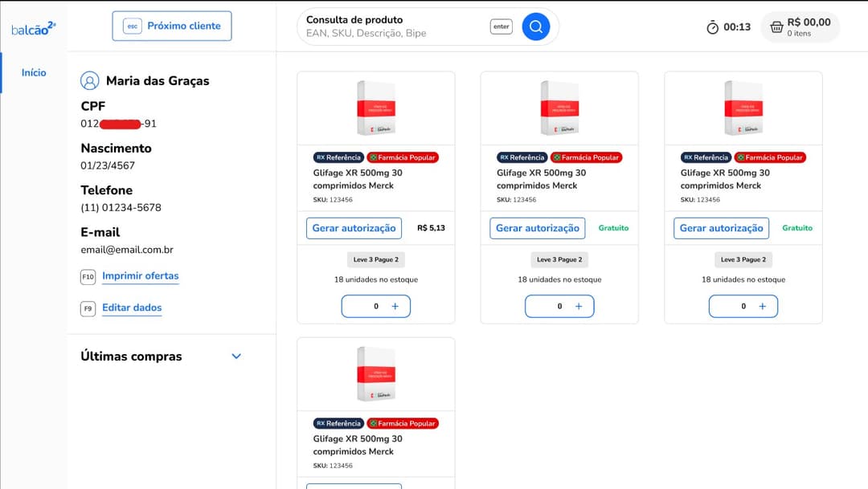Click the customer name Maria das Graças
This screenshot has height=489, width=868.
pyautogui.click(x=158, y=81)
